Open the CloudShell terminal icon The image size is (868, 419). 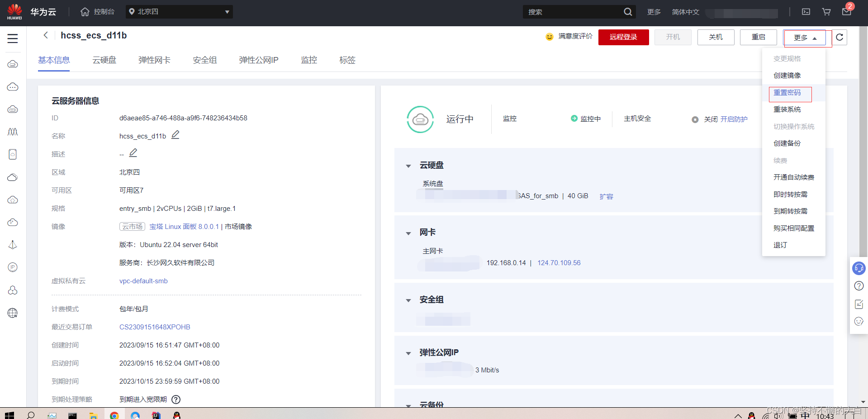[806, 12]
